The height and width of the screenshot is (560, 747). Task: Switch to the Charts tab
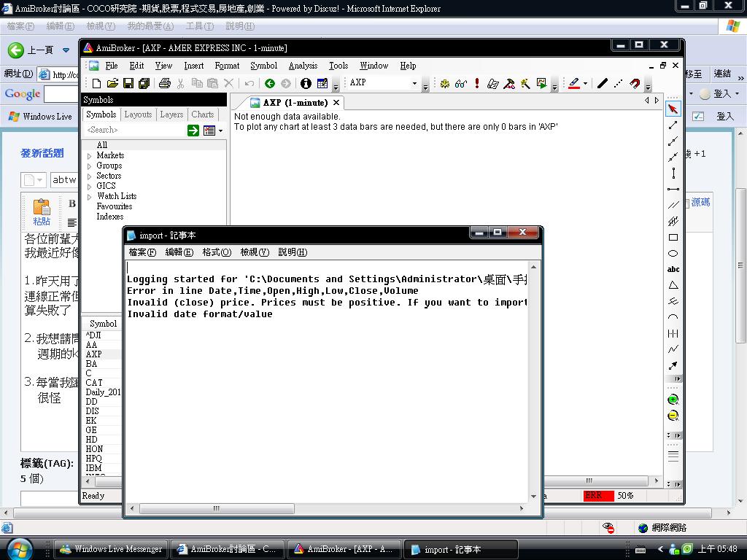[203, 114]
